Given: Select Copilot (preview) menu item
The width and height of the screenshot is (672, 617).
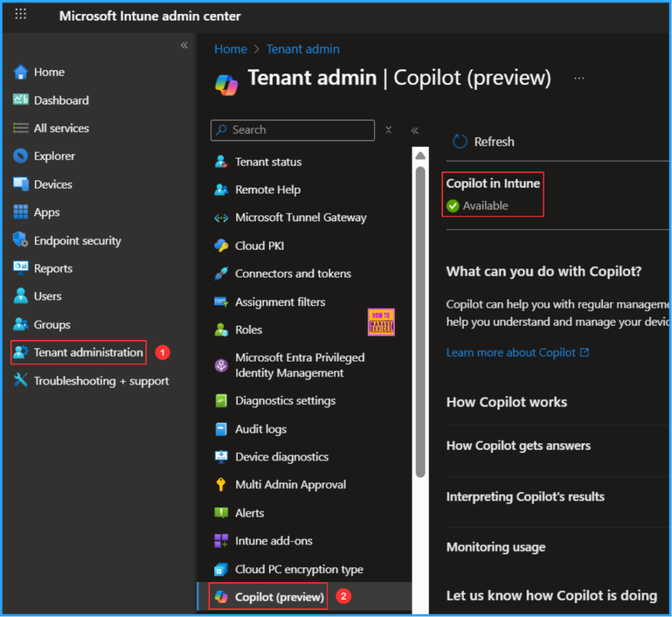Looking at the screenshot, I should pos(279,597).
